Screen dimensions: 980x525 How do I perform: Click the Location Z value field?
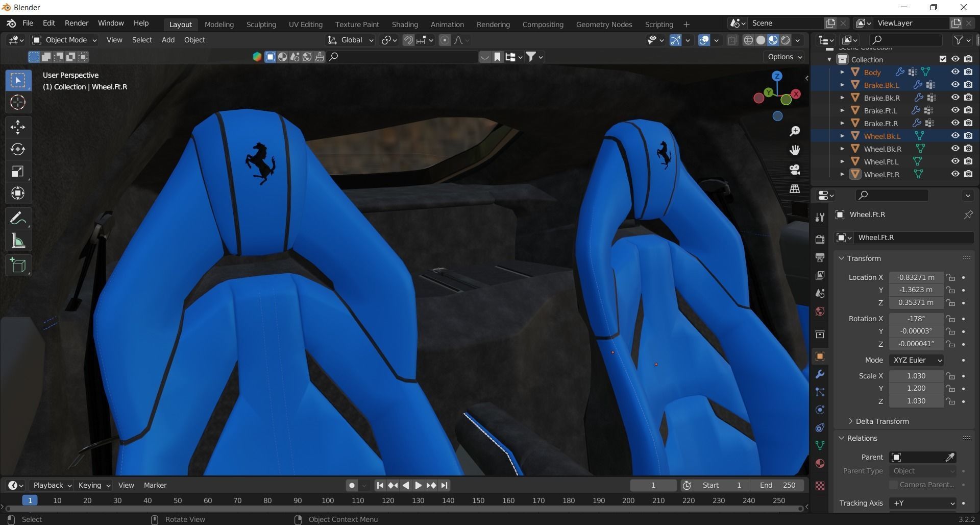point(916,302)
